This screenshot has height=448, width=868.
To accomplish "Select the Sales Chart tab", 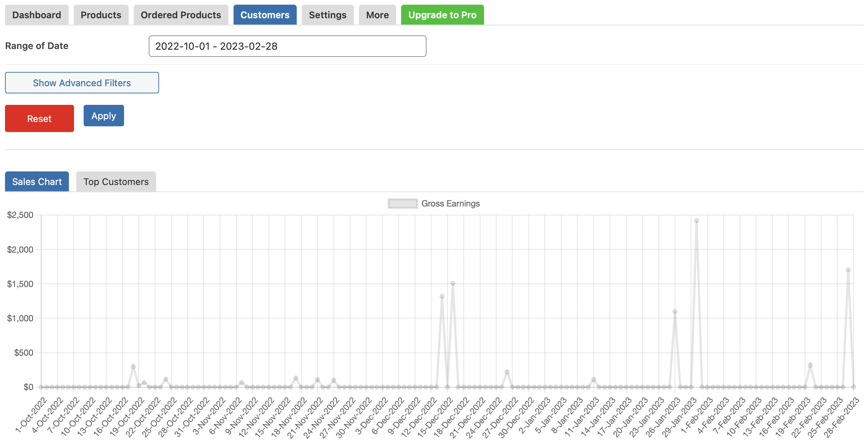I will coord(37,181).
